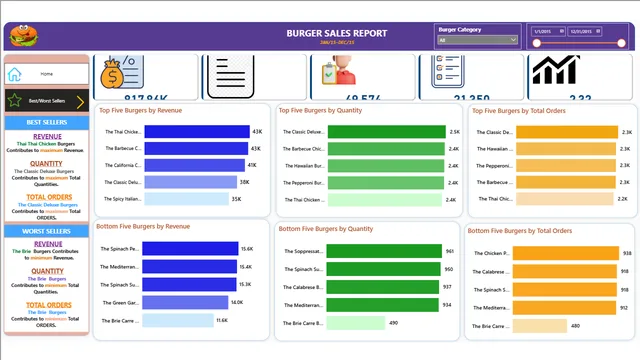Click the right date slider handle

622,43
